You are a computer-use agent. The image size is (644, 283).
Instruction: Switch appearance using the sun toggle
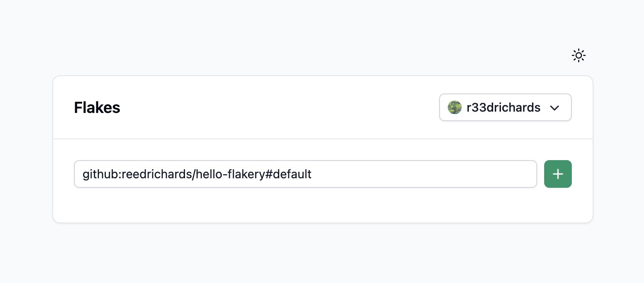[578, 55]
